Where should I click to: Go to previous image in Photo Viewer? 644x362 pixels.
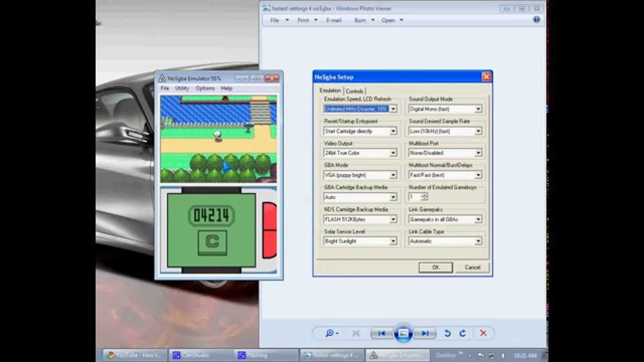pos(381,333)
